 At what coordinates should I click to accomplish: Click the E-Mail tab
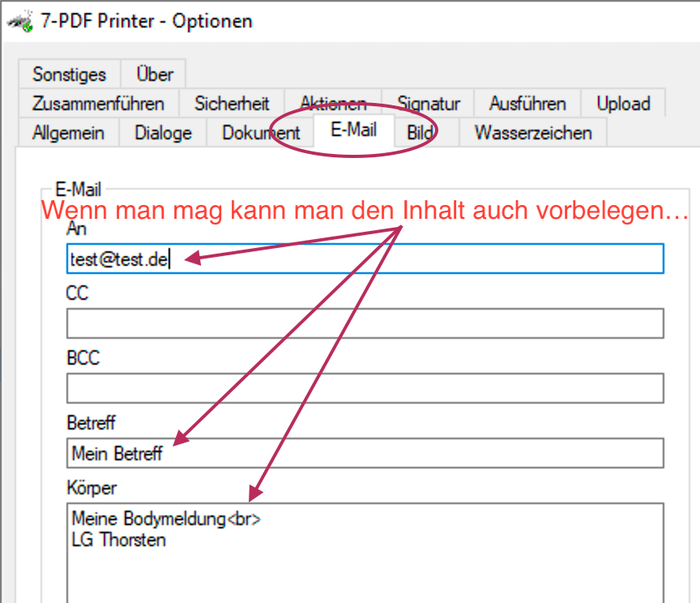point(353,130)
